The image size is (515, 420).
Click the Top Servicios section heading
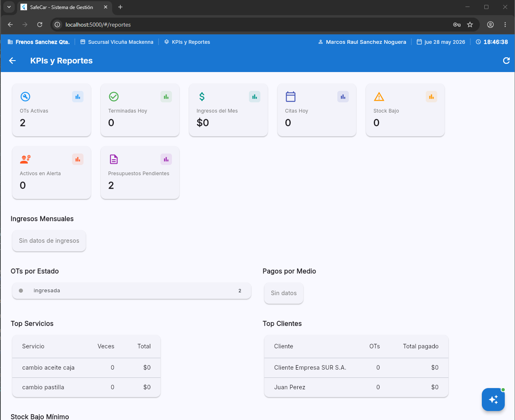32,323
